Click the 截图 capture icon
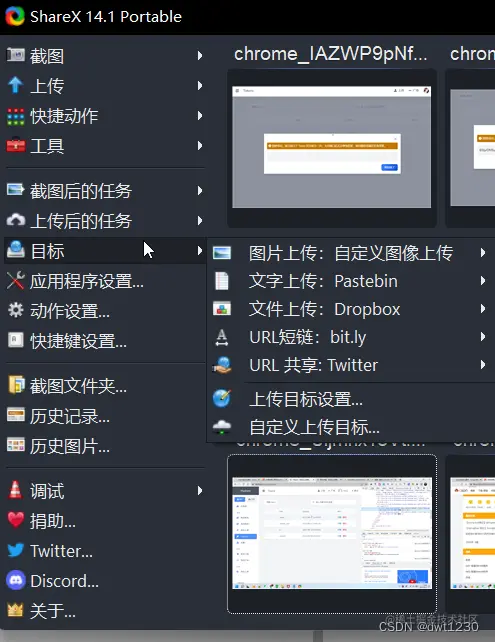The width and height of the screenshot is (495, 642). tap(16, 55)
